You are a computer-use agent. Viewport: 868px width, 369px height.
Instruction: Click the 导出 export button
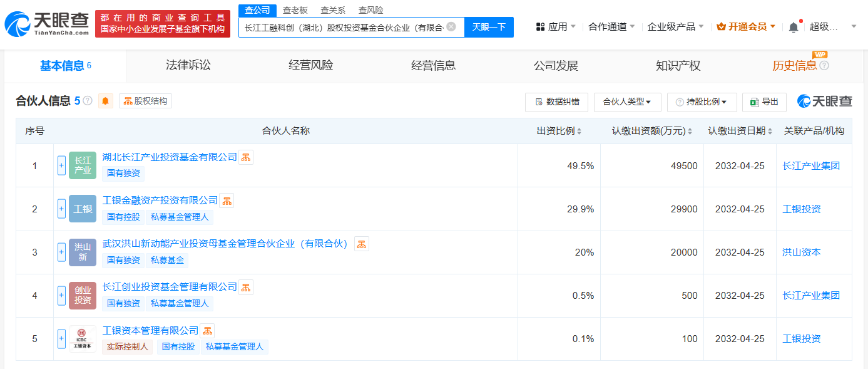[x=764, y=102]
